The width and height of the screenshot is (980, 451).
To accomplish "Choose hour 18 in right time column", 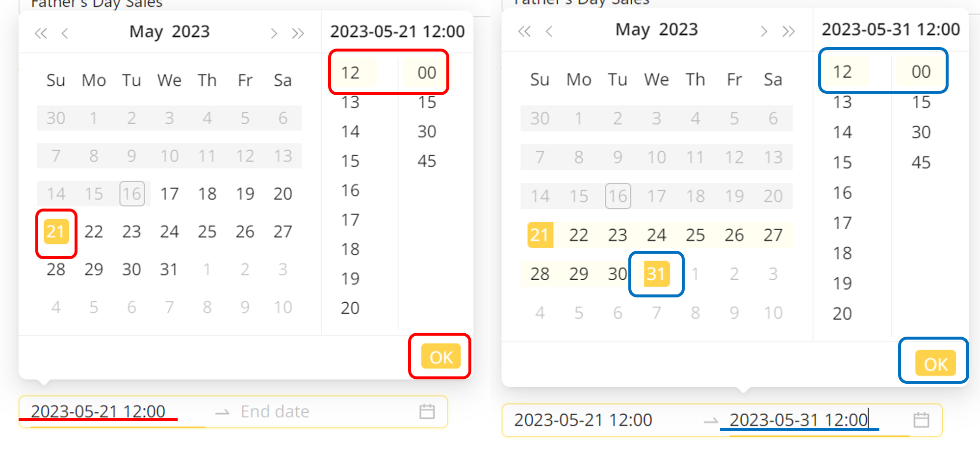I will point(842,253).
